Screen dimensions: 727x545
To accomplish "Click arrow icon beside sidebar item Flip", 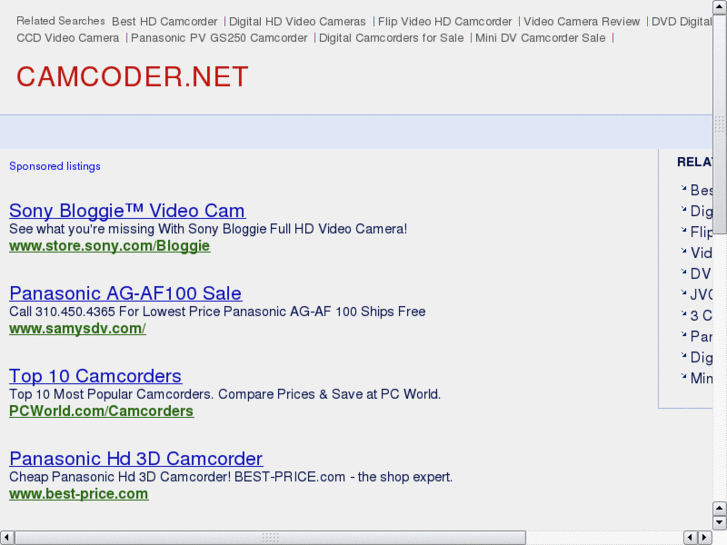I will pos(683,230).
